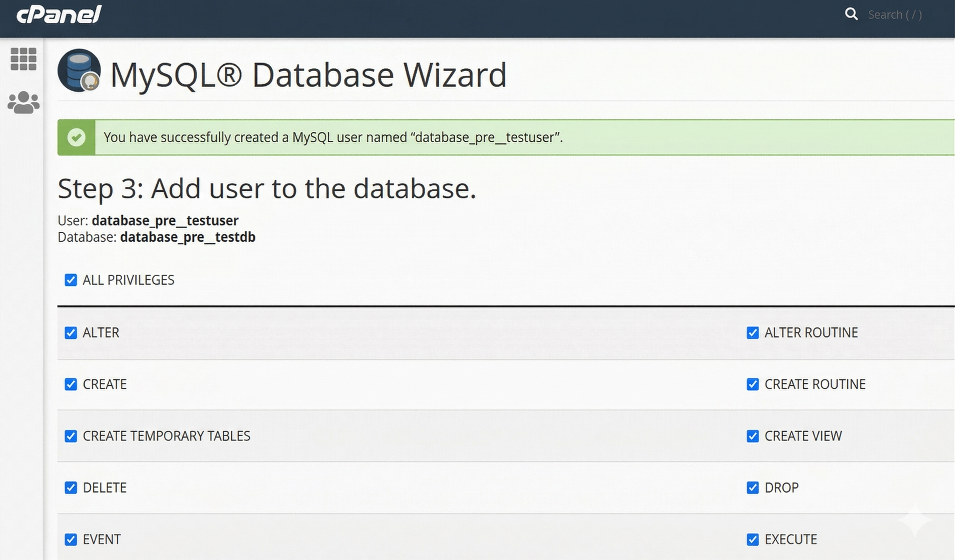Uncheck the DELETE privilege
Image resolution: width=955 pixels, height=560 pixels.
pyautogui.click(x=71, y=488)
